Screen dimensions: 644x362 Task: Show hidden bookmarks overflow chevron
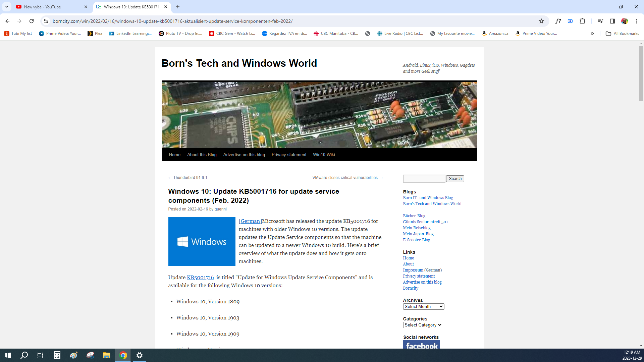tap(592, 34)
